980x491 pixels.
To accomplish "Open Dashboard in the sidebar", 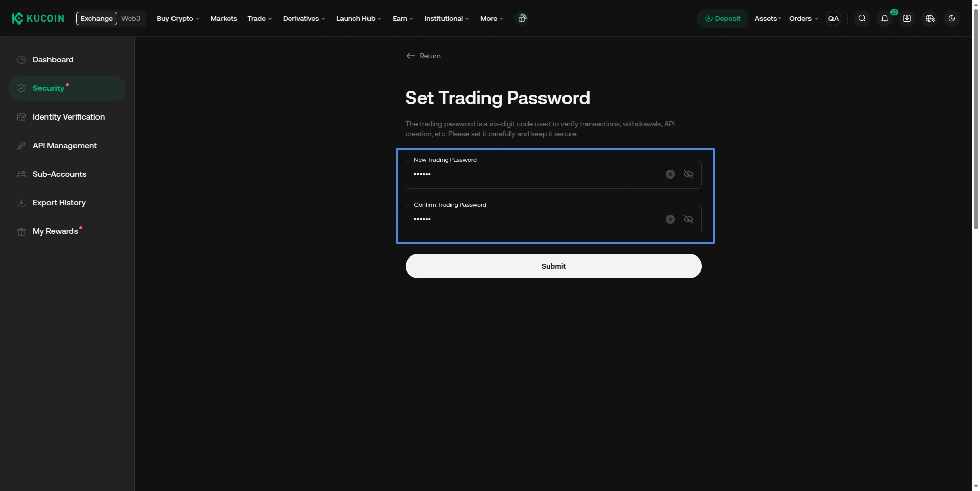I will click(67, 60).
